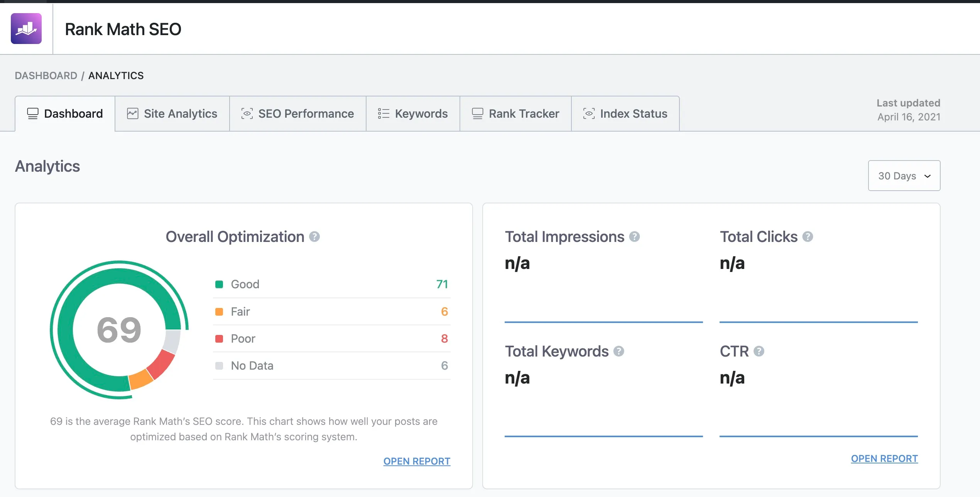Open report under Overall Optimization
The image size is (980, 497).
point(417,461)
